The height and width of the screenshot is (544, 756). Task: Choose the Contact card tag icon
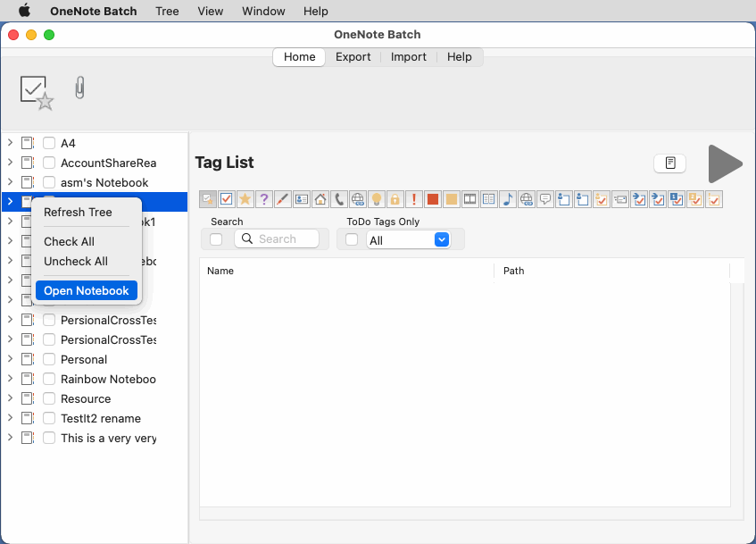tap(302, 199)
